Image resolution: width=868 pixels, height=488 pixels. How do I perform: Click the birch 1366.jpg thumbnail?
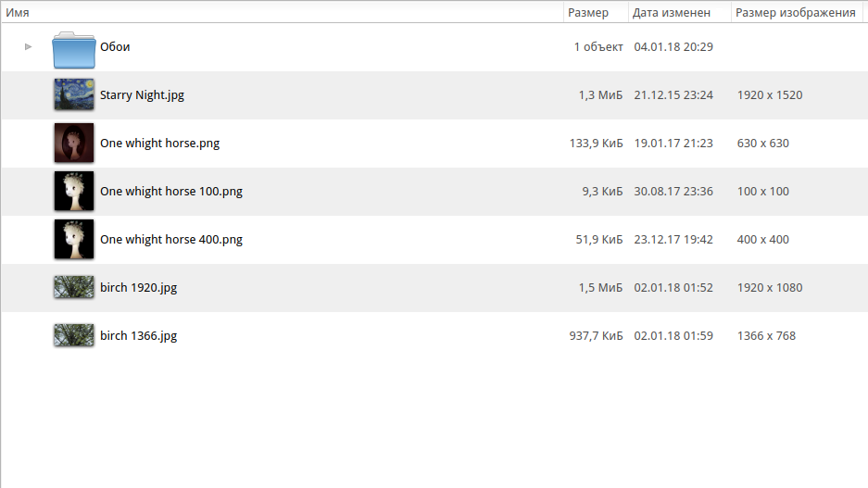pyautogui.click(x=74, y=335)
